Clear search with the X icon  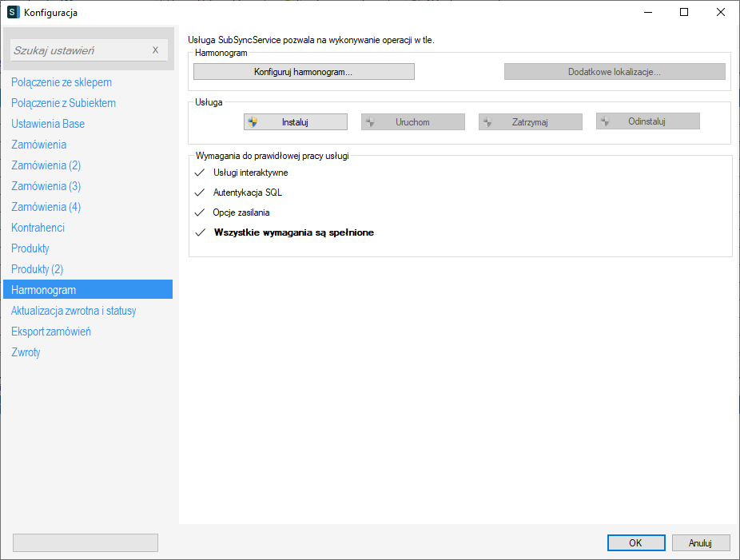[x=155, y=50]
